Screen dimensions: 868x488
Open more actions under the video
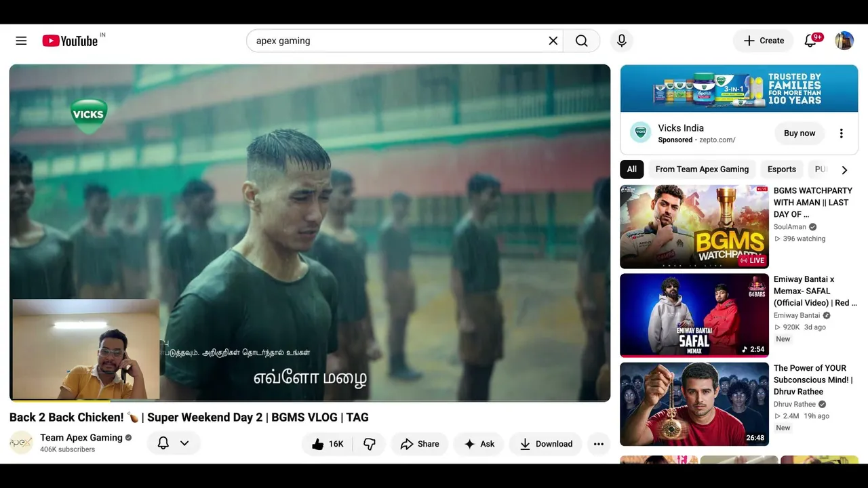click(x=599, y=444)
